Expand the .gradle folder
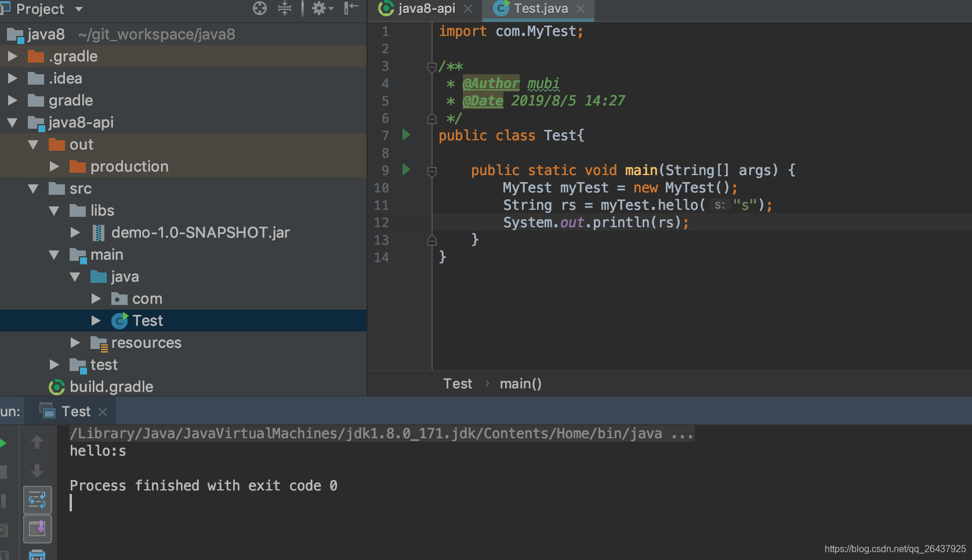 (x=12, y=56)
